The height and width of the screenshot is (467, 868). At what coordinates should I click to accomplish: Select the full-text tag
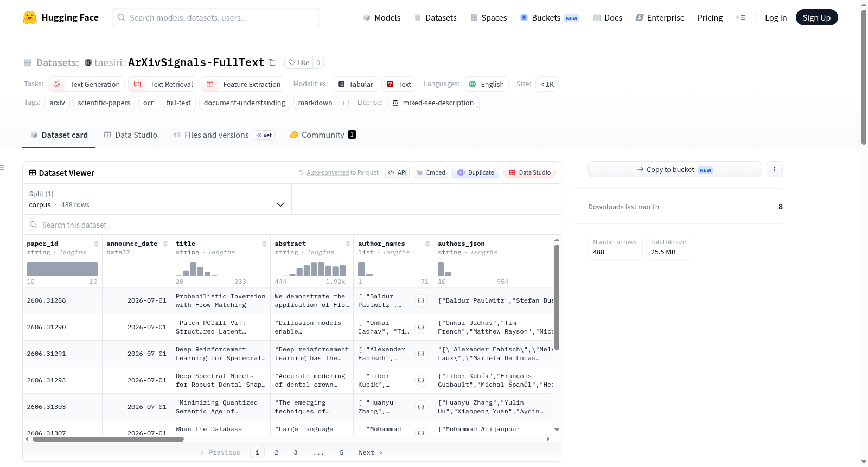point(178,103)
